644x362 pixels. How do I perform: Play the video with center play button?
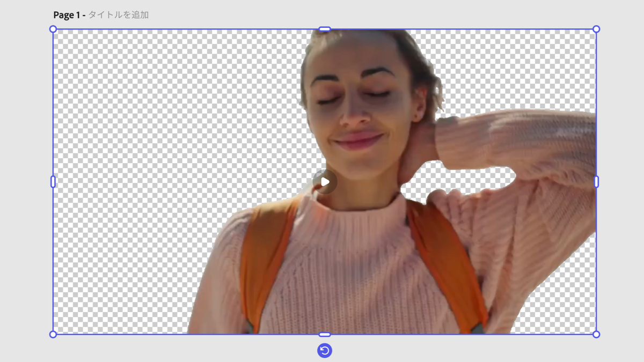[325, 182]
